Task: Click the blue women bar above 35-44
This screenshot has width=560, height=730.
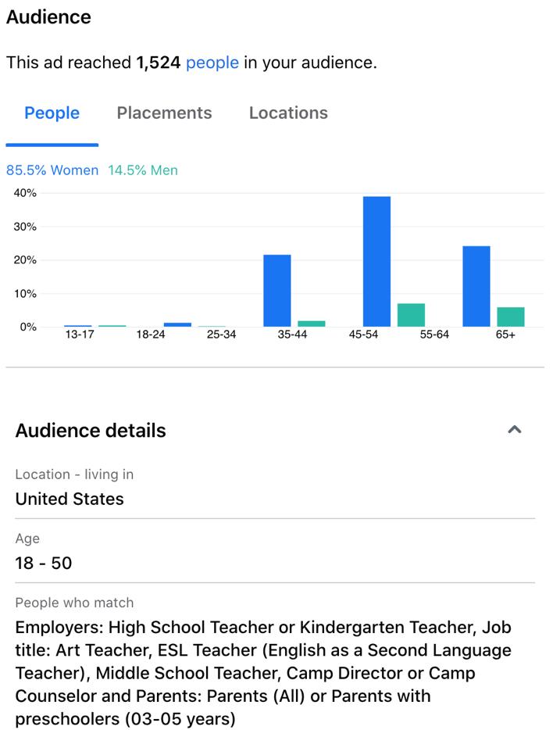Action: pyautogui.click(x=277, y=291)
